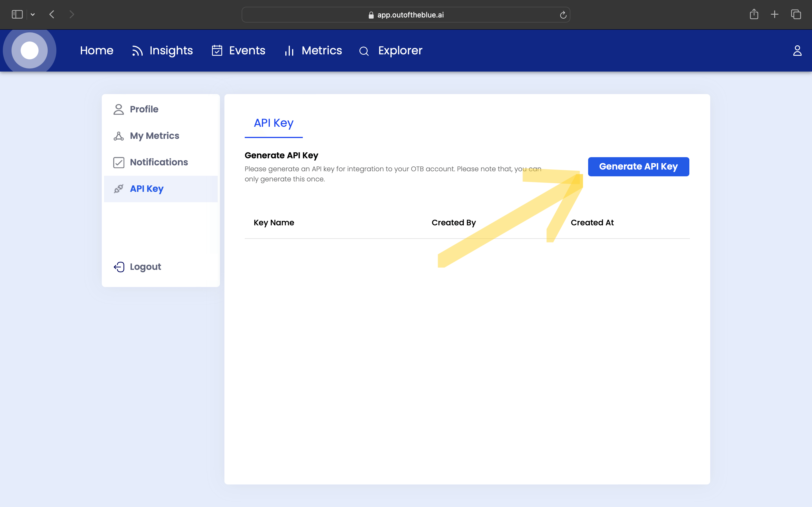Open the browser share menu icon

[x=754, y=14]
